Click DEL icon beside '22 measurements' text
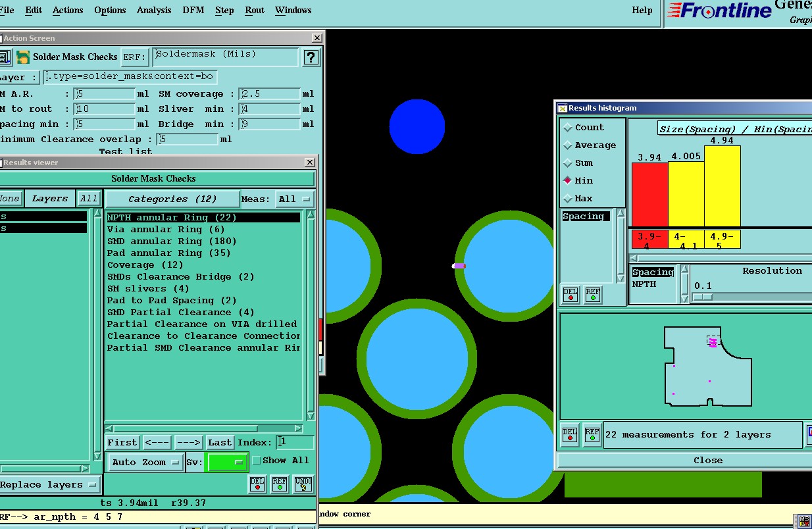The image size is (812, 529). [570, 435]
